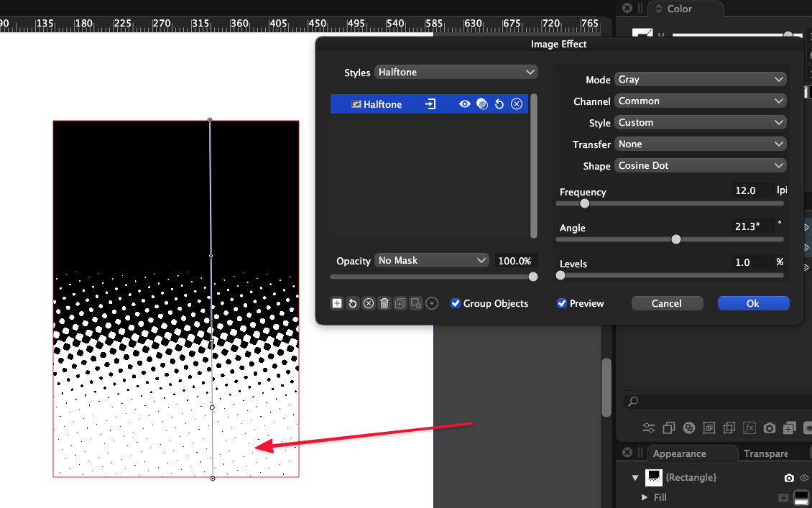
Task: Uncheck the Group Objects checkbox
Action: pyautogui.click(x=456, y=304)
